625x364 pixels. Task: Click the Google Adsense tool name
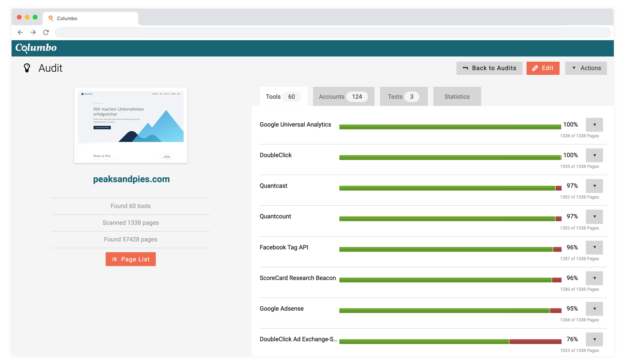[282, 308]
